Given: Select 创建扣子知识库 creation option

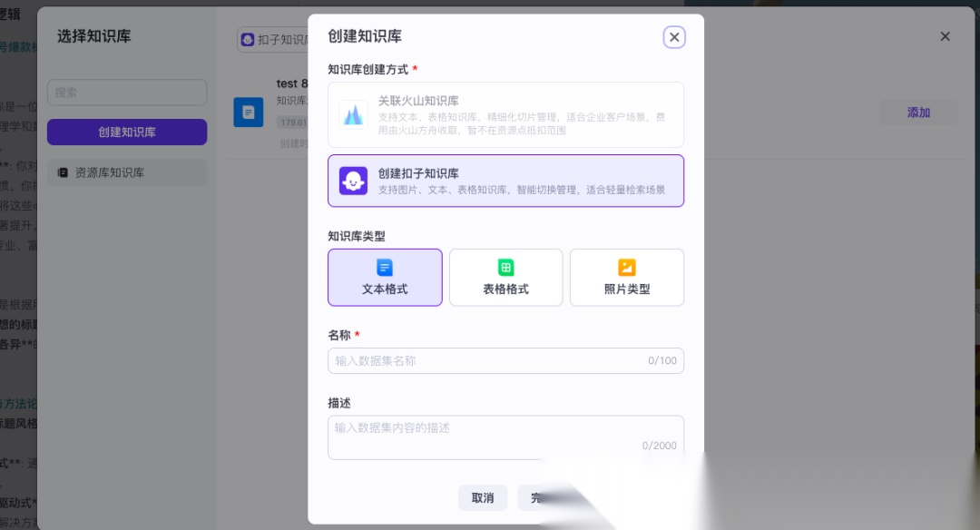Looking at the screenshot, I should point(505,181).
